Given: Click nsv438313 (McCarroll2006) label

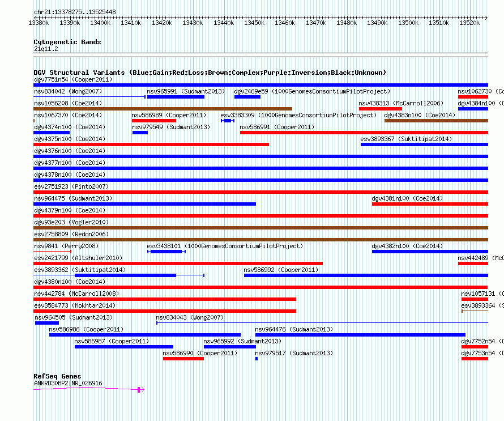Looking at the screenshot, I should click(x=401, y=103).
